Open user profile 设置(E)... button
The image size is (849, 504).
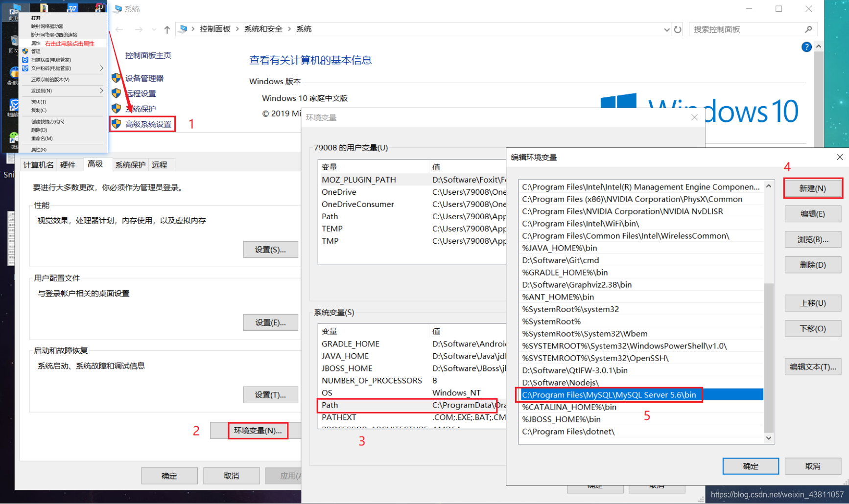270,322
